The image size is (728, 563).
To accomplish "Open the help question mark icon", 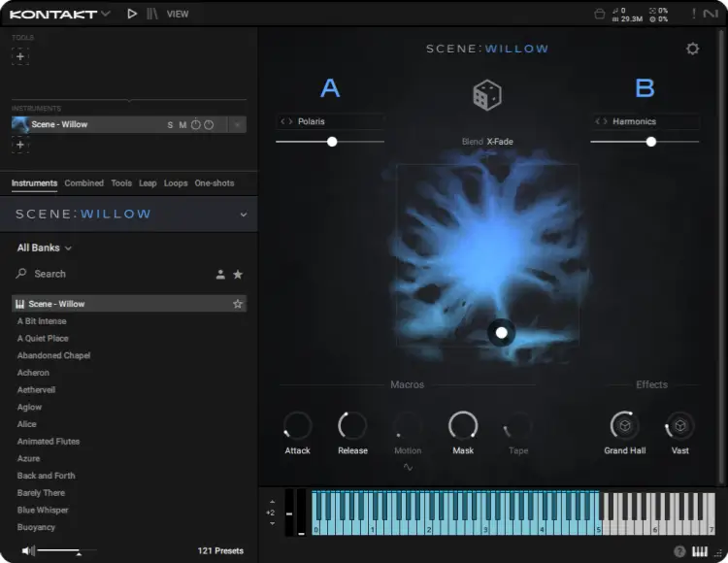I will (x=679, y=551).
